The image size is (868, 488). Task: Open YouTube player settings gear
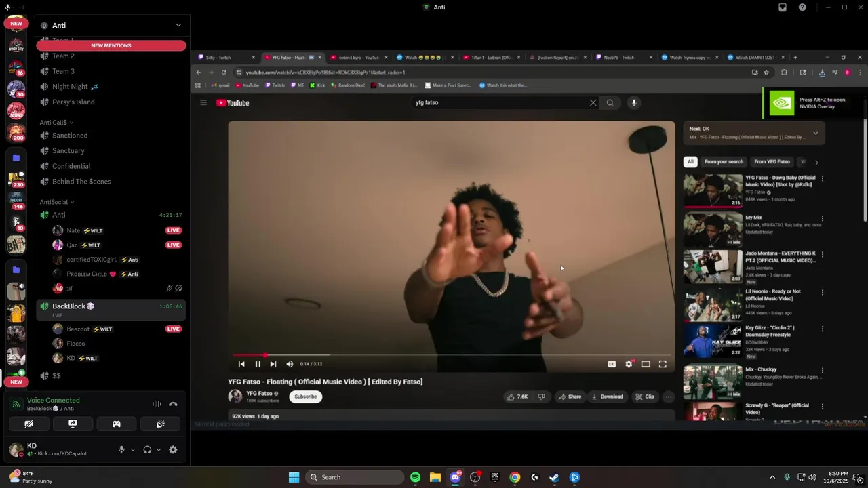coord(629,364)
